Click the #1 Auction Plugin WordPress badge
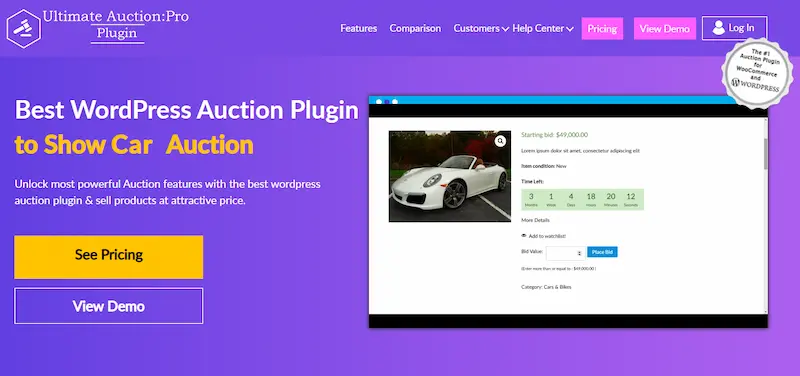 coord(758,72)
